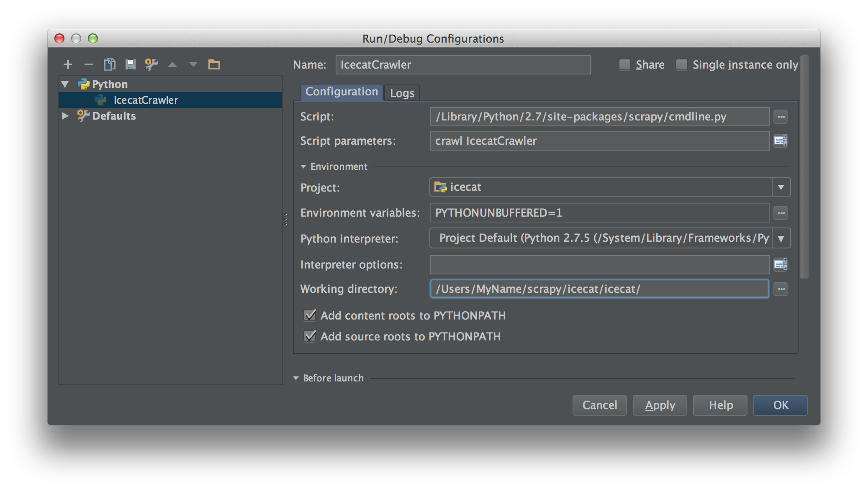Enable Single instance only
Screen dimensions: 868x491
(x=682, y=64)
